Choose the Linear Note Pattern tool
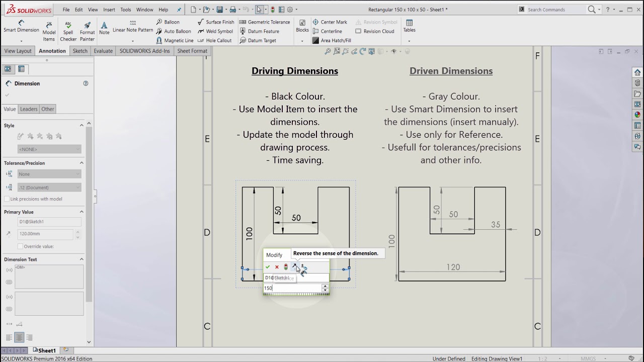This screenshot has height=362, width=644. pyautogui.click(x=133, y=27)
